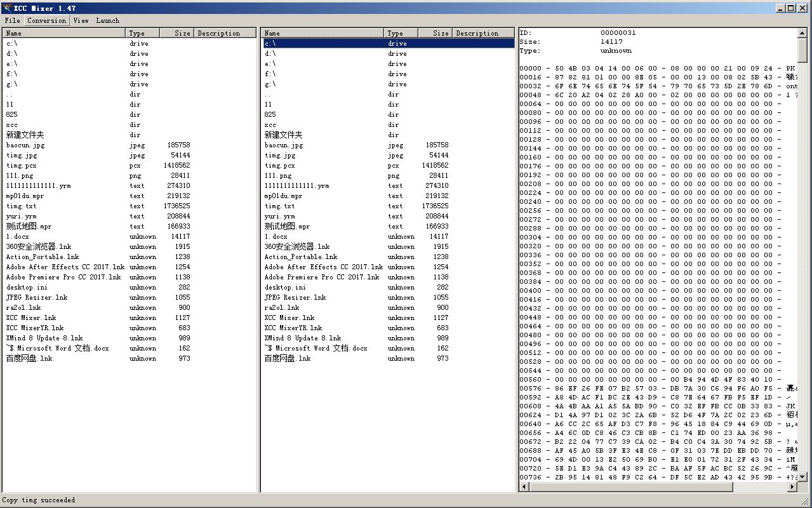
Task: Open the Conversion menu
Action: click(x=46, y=20)
